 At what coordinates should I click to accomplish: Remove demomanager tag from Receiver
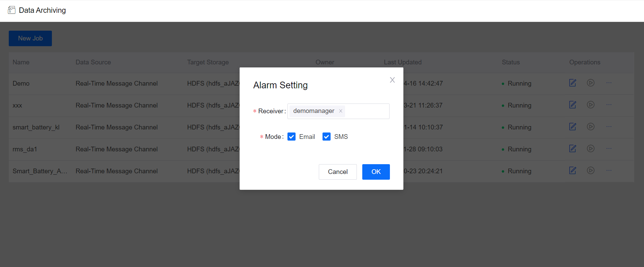[341, 111]
